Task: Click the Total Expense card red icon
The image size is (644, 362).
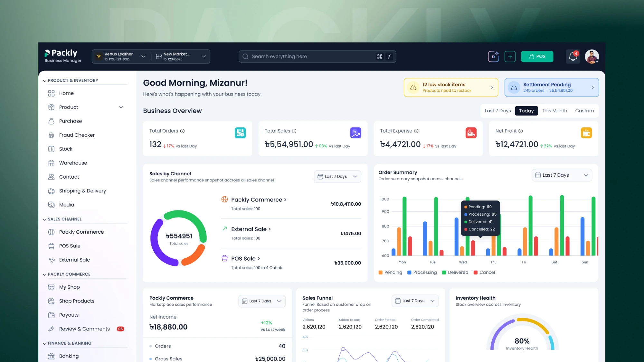Action: (x=471, y=133)
